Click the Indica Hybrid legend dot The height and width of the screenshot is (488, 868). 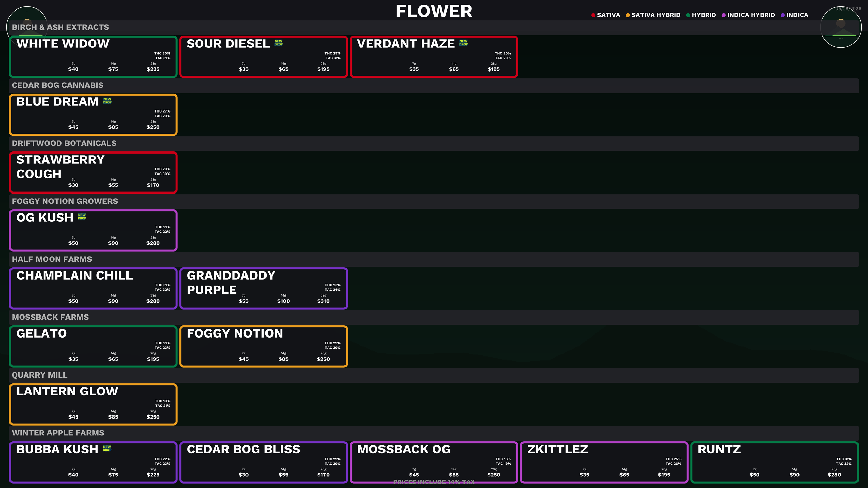(x=723, y=15)
